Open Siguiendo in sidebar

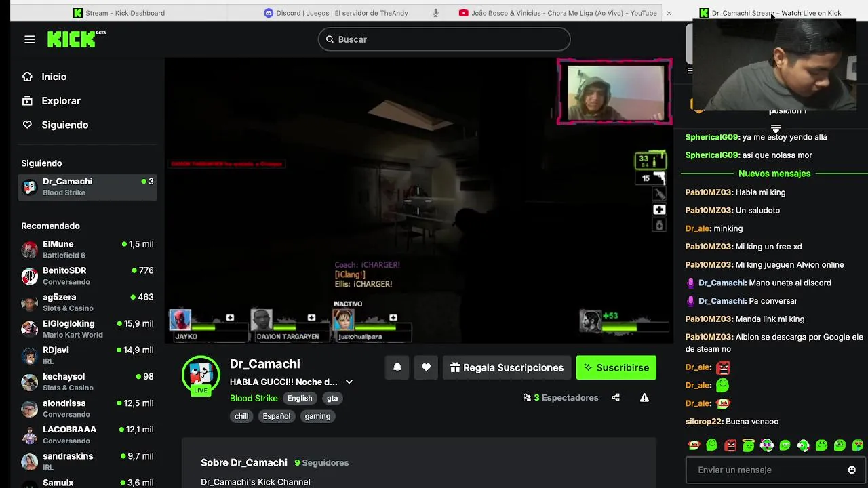coord(64,125)
